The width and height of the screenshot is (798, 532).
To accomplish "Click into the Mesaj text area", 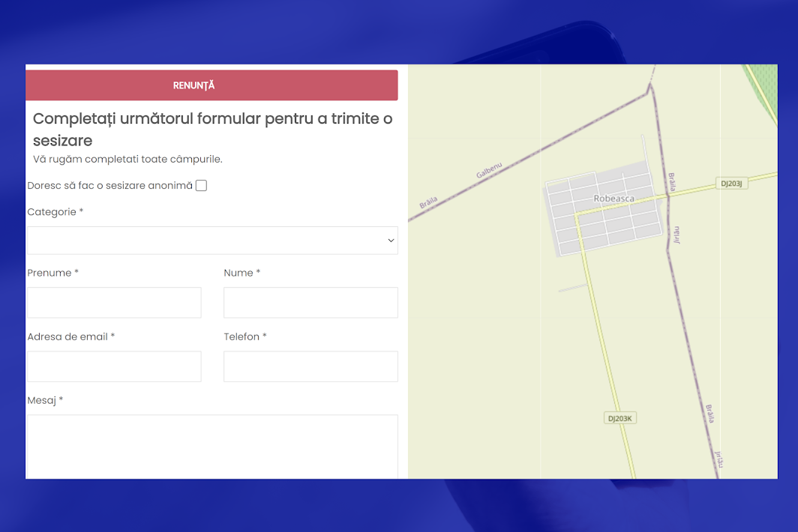I will tap(212, 447).
